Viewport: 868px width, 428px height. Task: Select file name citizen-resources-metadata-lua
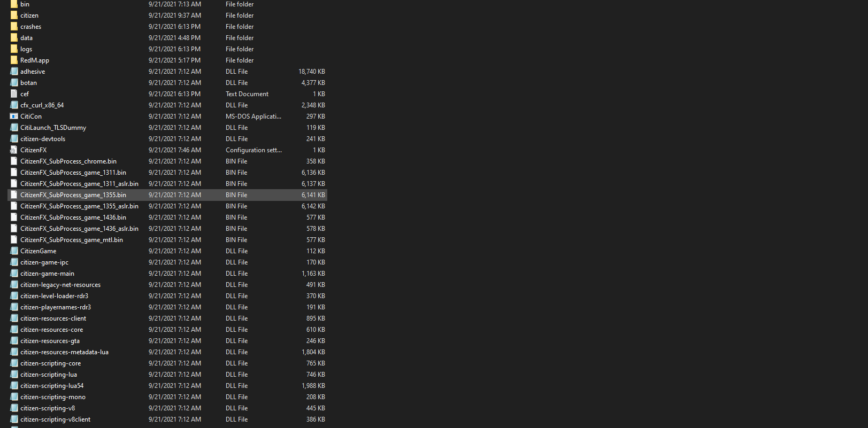point(64,352)
